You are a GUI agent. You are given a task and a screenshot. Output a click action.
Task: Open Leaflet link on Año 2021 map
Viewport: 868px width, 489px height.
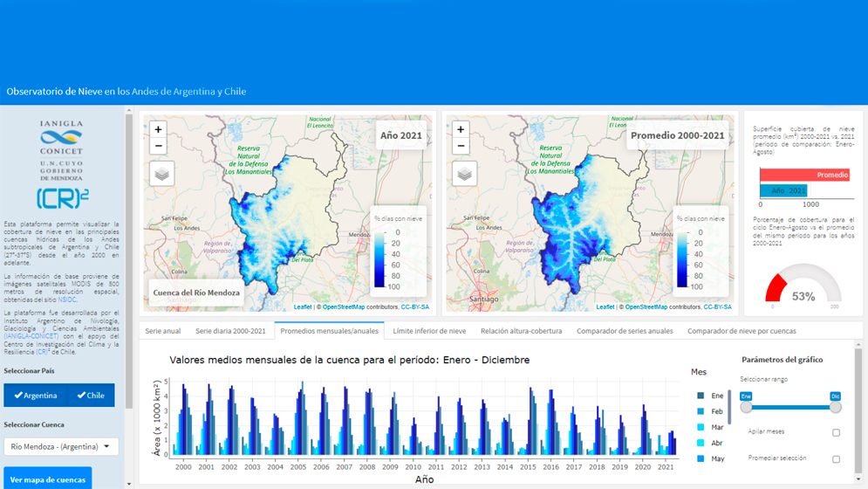(x=302, y=306)
